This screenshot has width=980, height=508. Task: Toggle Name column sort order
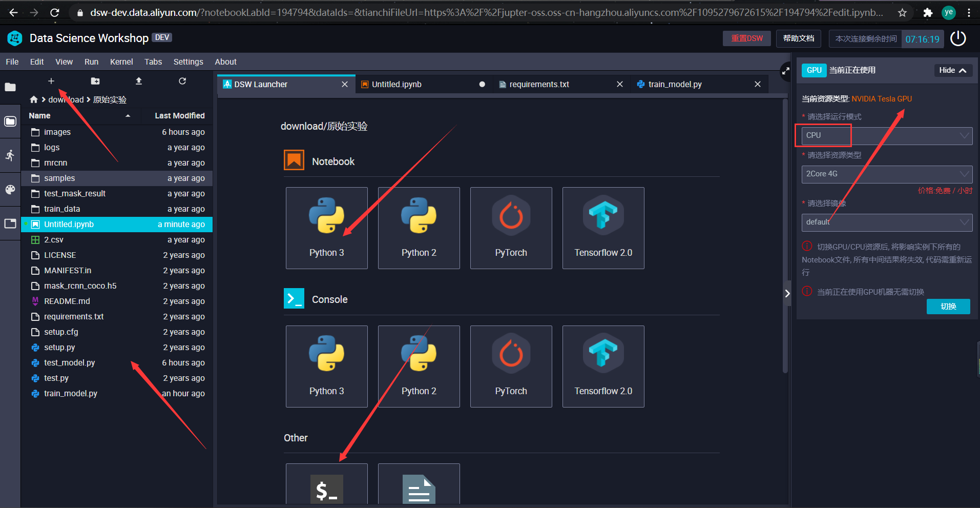point(79,116)
